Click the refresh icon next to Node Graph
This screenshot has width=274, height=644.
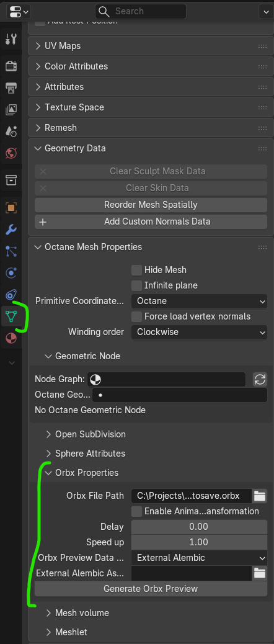[260, 380]
